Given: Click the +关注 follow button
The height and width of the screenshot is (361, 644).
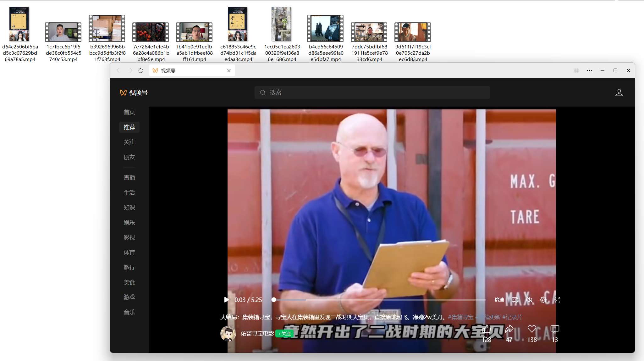Looking at the screenshot, I should coord(284,334).
